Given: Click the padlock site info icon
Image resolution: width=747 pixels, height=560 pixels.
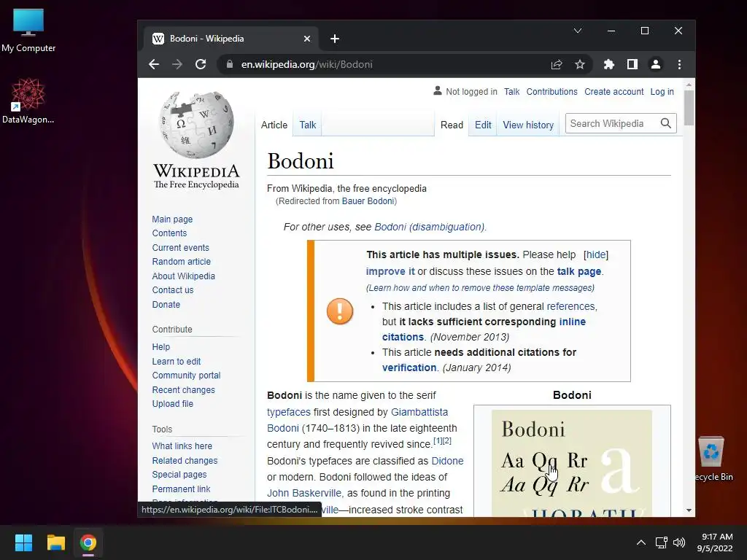Looking at the screenshot, I should pos(230,64).
